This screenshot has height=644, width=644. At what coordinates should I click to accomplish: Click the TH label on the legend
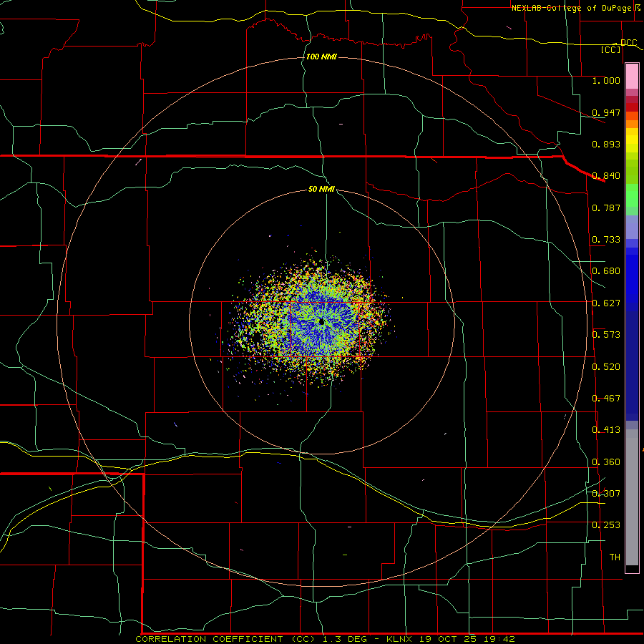(615, 557)
